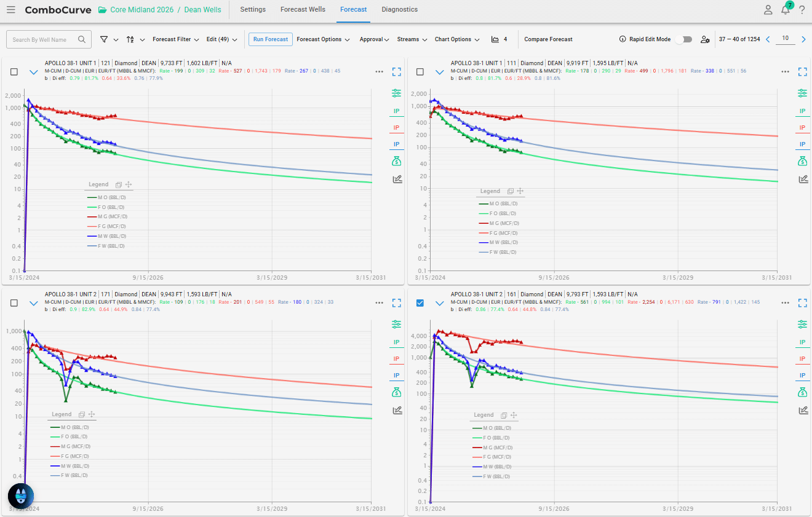Viewport: 812px width, 517px height.
Task: Open the hamburger navigation menu
Action: (11, 10)
